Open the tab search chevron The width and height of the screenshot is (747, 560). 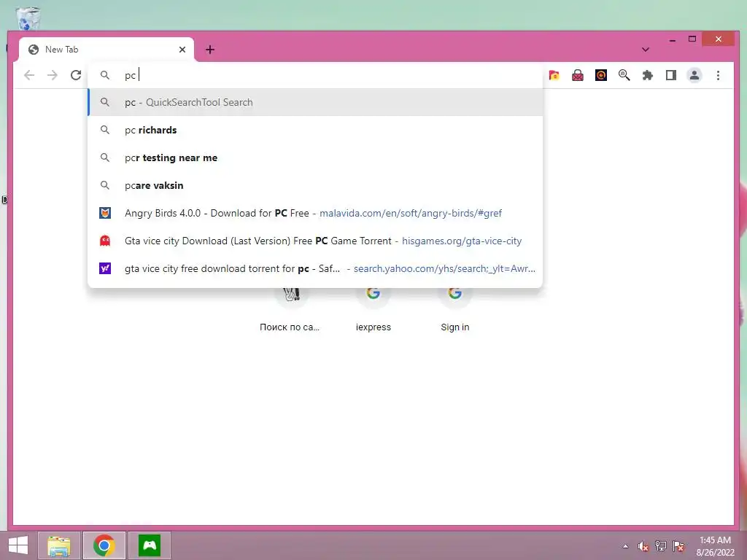(646, 50)
